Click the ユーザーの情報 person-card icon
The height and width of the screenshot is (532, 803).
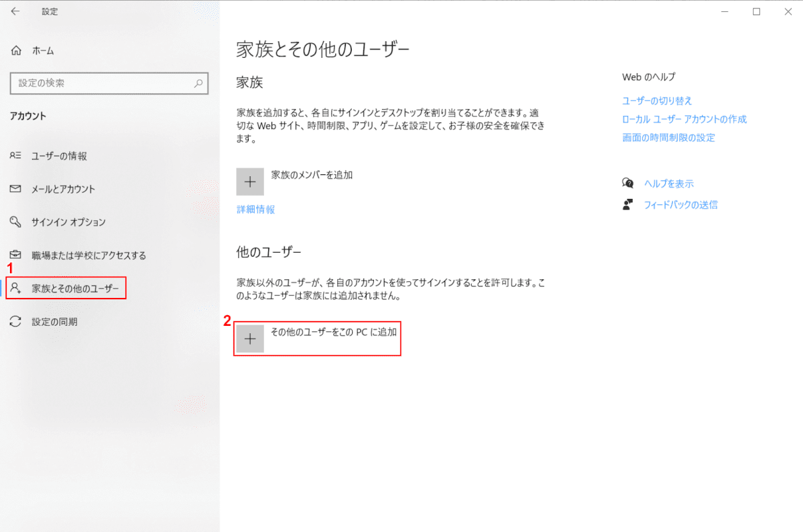coord(16,156)
